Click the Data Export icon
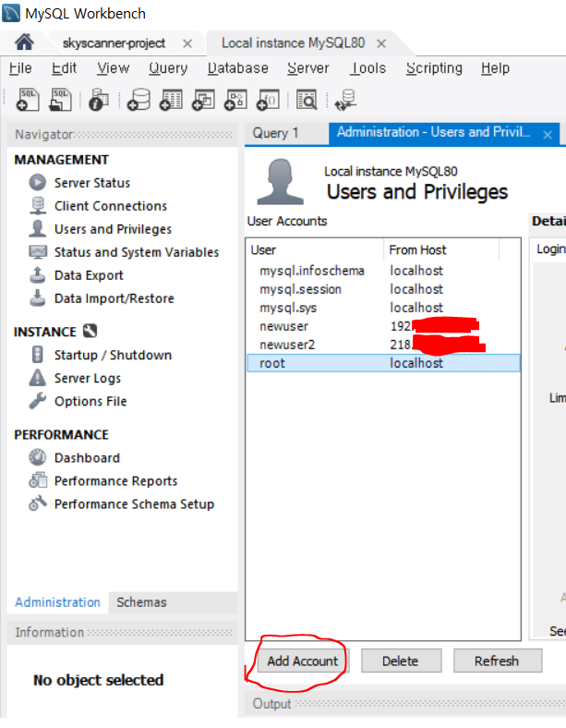The width and height of the screenshot is (566, 728). coord(38,275)
